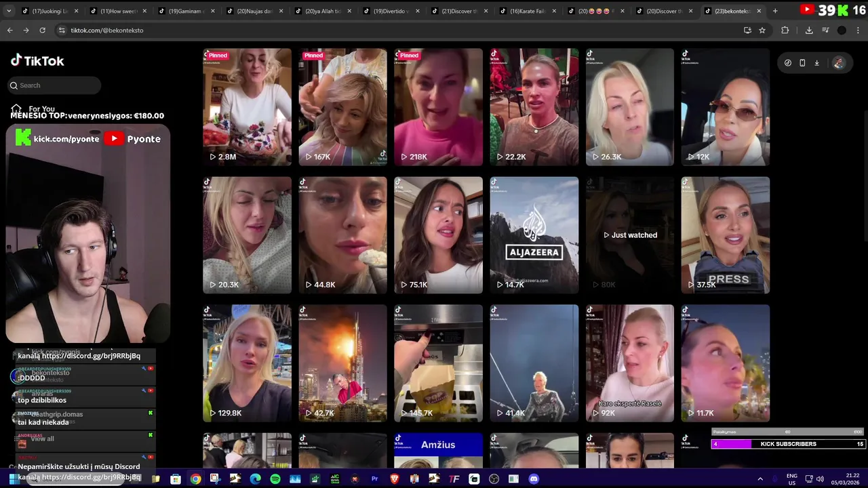Open the 'Karo ekspertė Raselė' video
Image resolution: width=868 pixels, height=488 pixels.
tap(630, 363)
